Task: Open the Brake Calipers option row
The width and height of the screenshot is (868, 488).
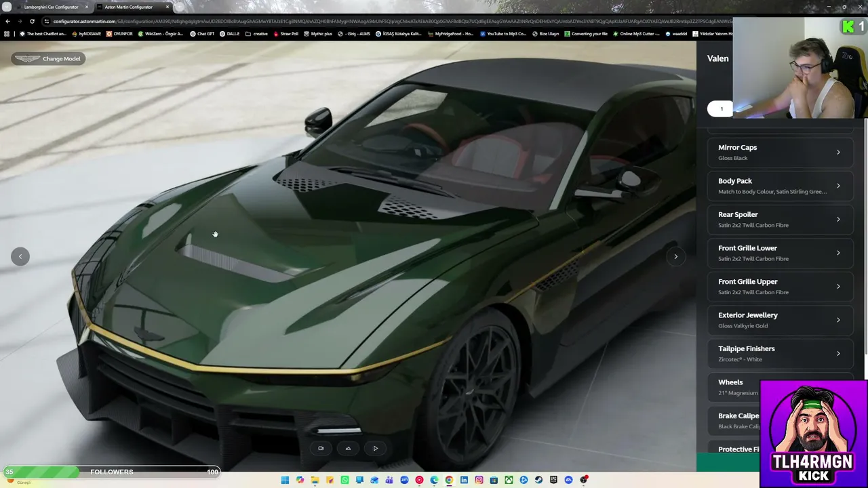Action: 734,421
